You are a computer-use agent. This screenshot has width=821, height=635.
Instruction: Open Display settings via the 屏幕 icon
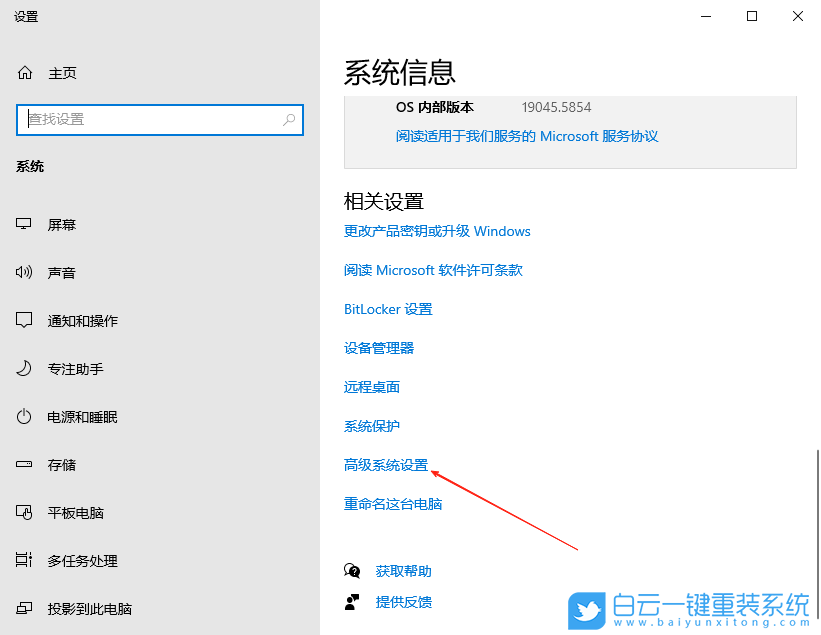tap(23, 224)
